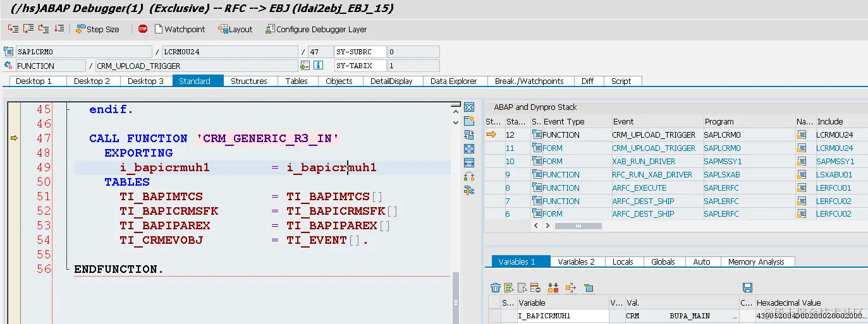Open the Globals tab
Image resolution: width=868 pixels, height=324 pixels.
663,261
